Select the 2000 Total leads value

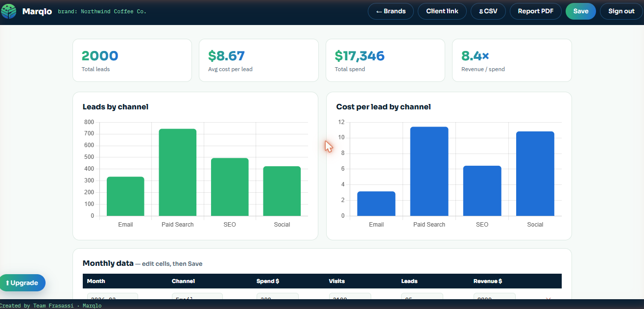click(100, 56)
